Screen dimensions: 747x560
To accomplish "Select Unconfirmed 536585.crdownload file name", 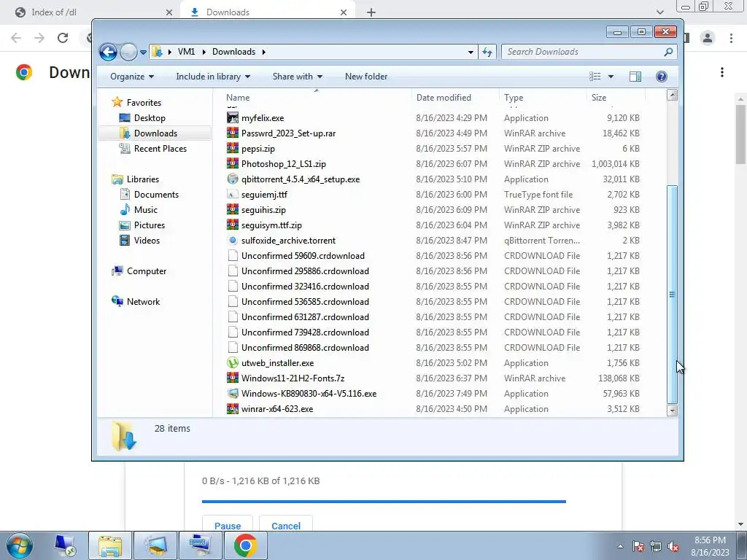I will pos(306,301).
